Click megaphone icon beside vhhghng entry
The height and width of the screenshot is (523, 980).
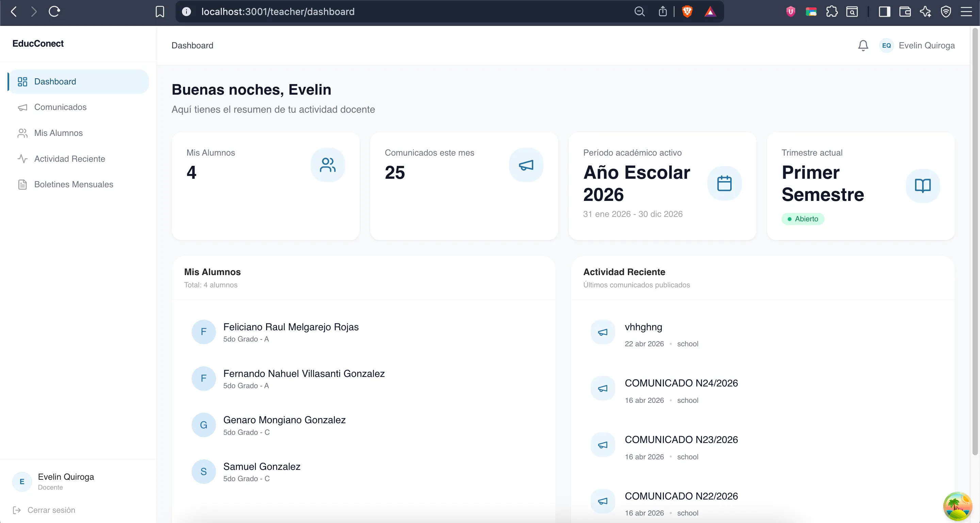click(x=603, y=332)
